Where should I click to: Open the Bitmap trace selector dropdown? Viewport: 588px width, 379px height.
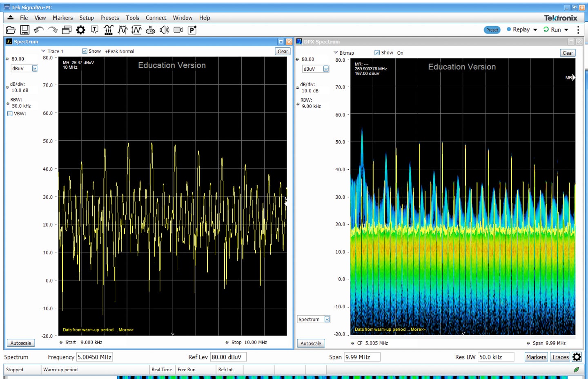[336, 53]
